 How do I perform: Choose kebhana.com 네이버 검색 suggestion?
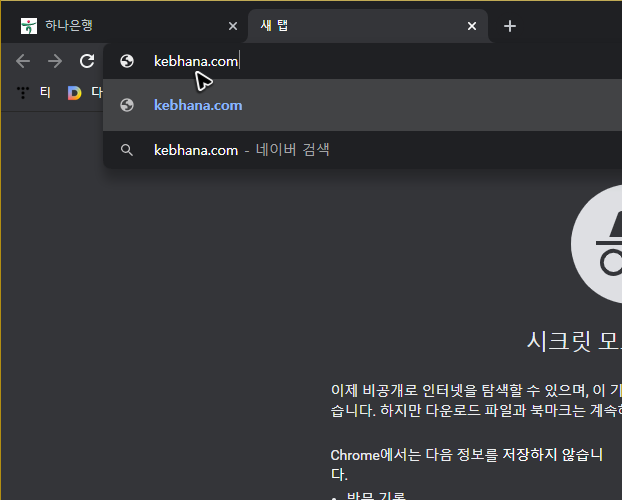tap(363, 150)
